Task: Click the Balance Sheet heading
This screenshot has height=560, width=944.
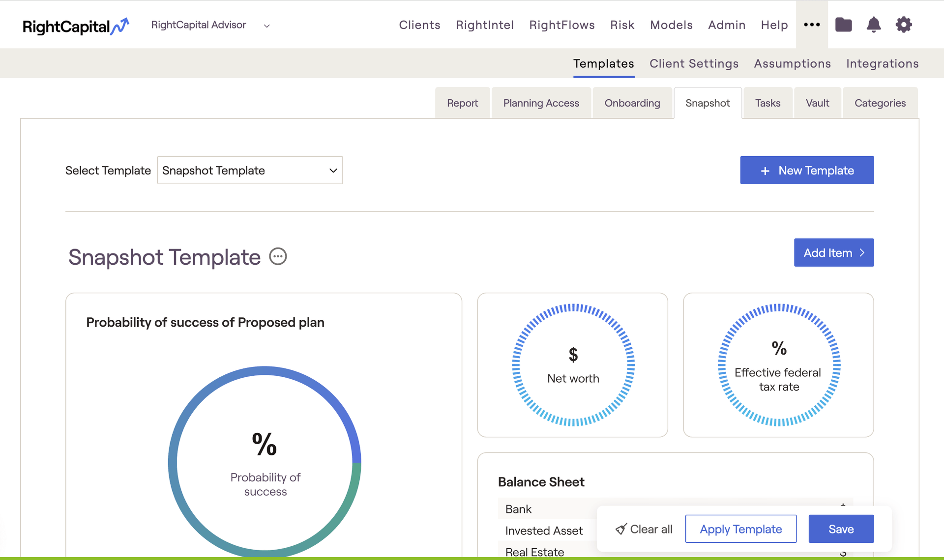Action: point(541,482)
